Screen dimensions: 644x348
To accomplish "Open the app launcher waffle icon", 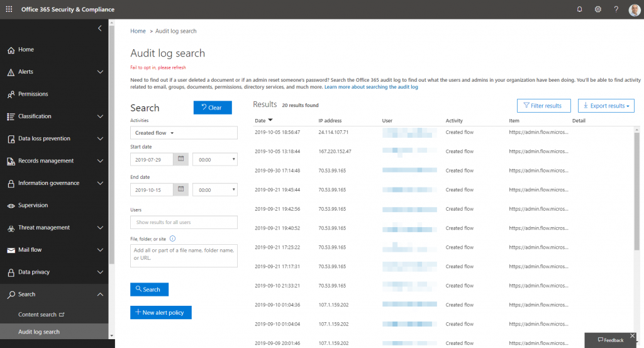I will [9, 9].
